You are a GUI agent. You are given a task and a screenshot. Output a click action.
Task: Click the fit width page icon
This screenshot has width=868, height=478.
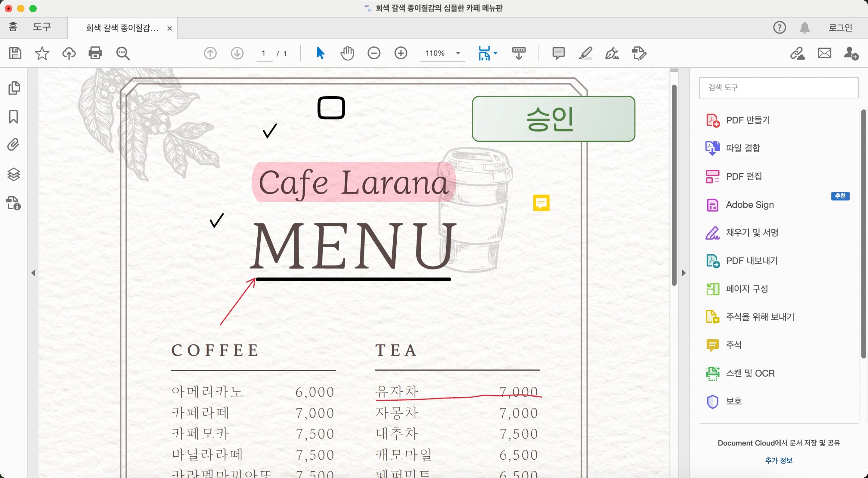tap(484, 53)
